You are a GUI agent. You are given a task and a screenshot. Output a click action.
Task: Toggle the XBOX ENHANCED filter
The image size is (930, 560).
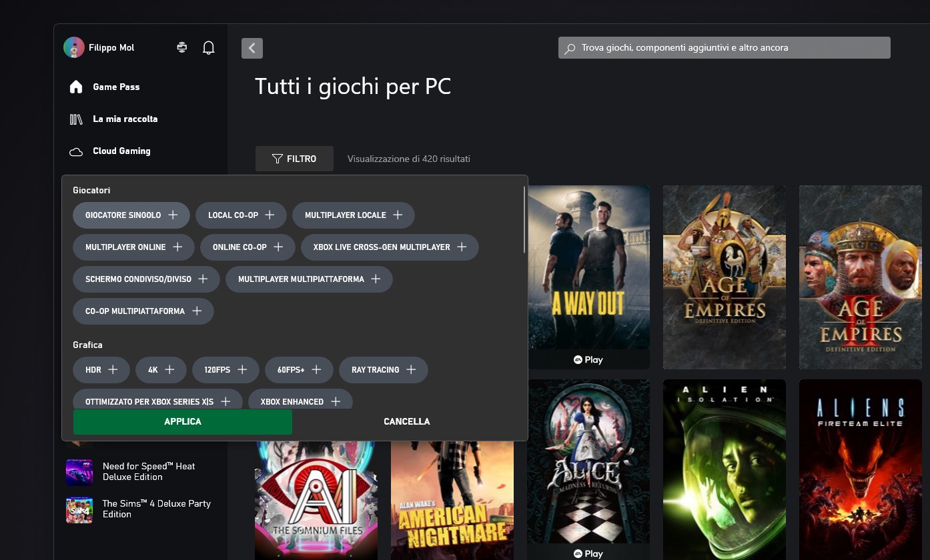pos(301,399)
